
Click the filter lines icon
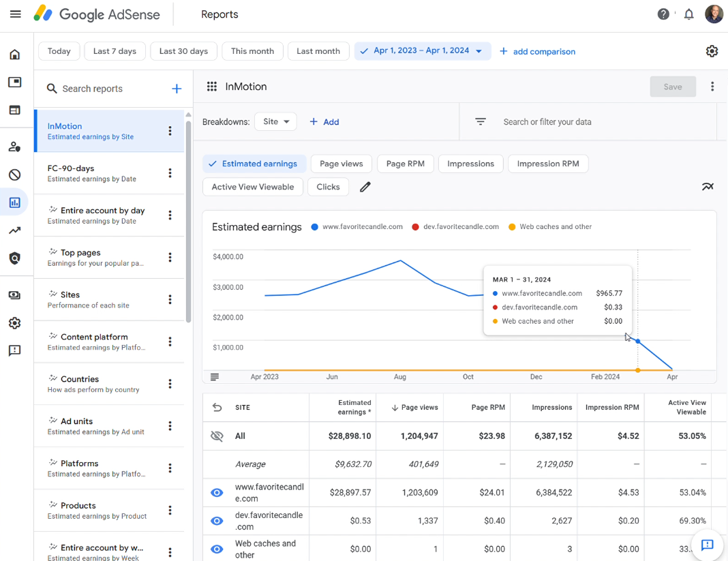tap(481, 121)
